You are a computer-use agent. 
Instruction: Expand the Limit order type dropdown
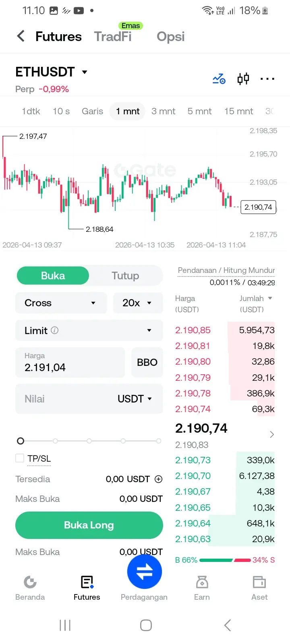click(x=89, y=330)
